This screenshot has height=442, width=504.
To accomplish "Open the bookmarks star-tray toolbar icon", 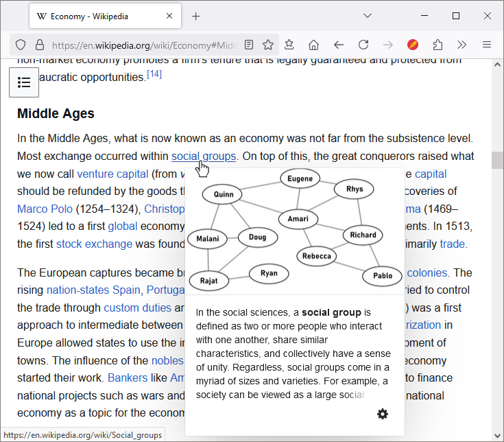I will pos(289,45).
